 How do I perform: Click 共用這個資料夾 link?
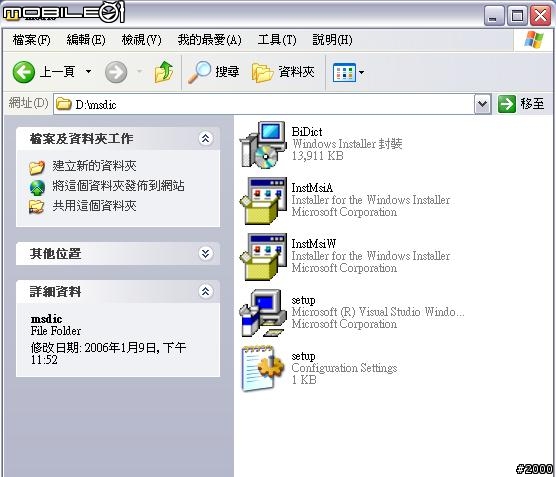point(94,206)
